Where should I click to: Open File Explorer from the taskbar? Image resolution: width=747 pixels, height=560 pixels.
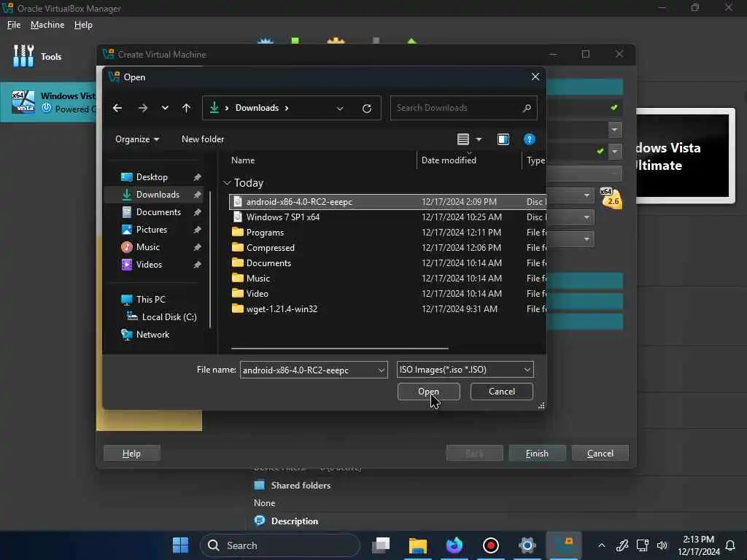(x=418, y=545)
